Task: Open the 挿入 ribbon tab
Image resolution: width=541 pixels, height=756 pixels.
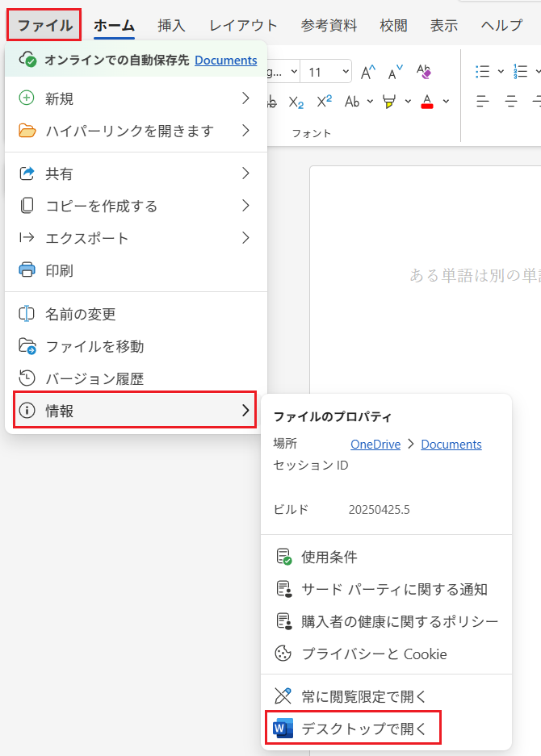Action: point(171,25)
